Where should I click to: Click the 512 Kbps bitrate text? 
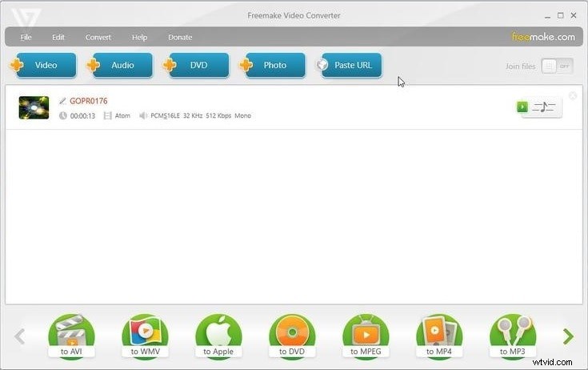point(218,115)
